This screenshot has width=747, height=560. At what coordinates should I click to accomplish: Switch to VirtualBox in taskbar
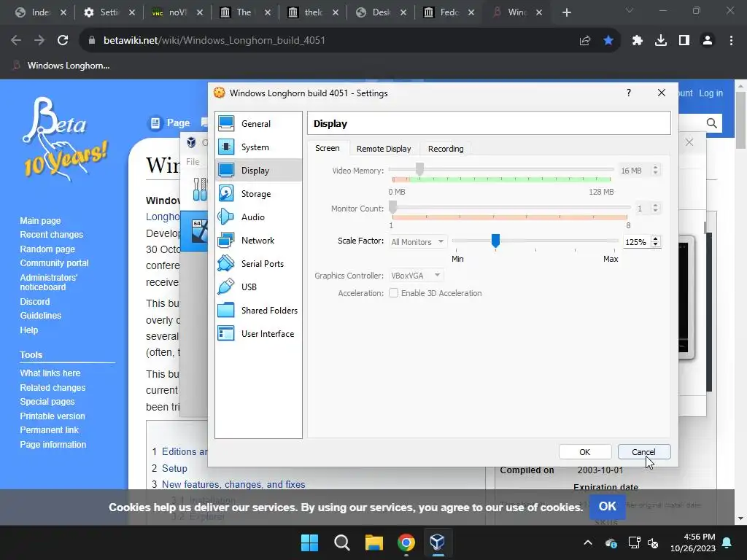438,542
